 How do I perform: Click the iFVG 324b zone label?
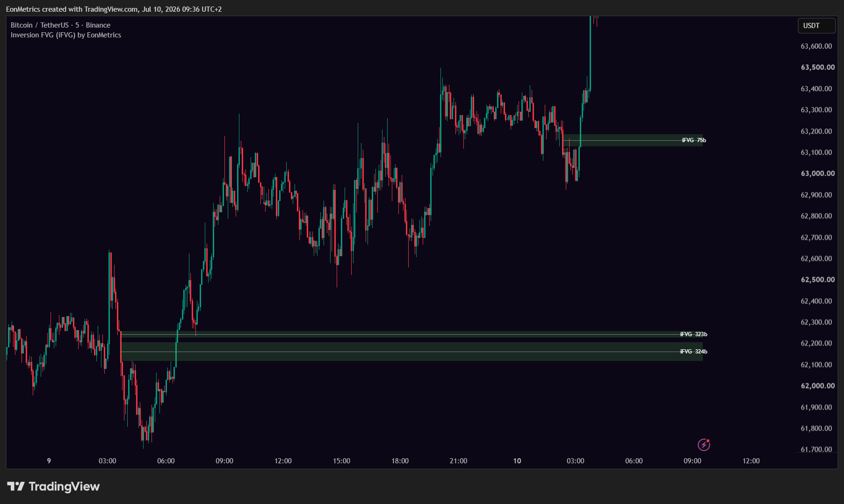[693, 352]
